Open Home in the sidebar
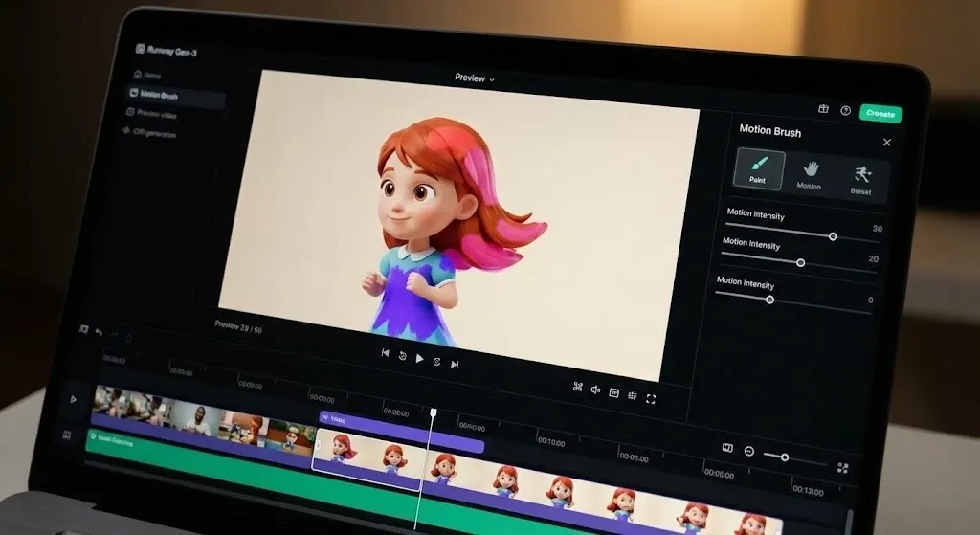Screen dimensions: 980x535 (x=151, y=75)
